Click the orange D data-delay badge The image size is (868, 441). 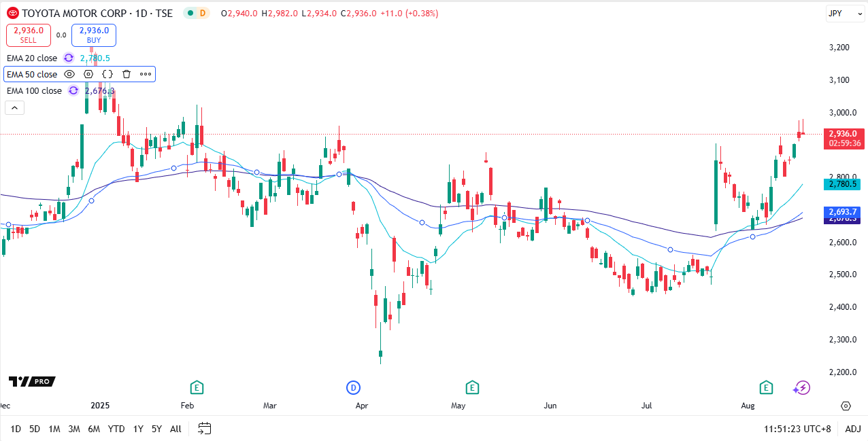coord(203,13)
